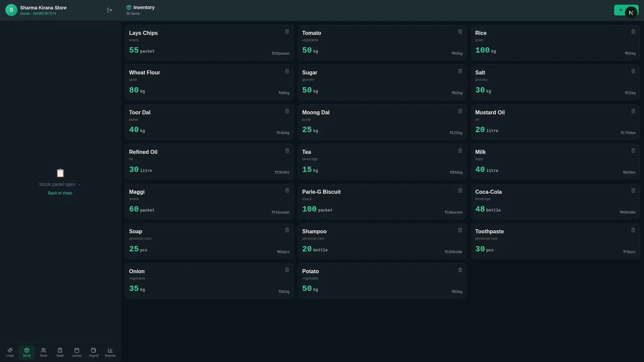
Task: Click the Coca-Cola quantity 48 bottle
Action: coord(488,209)
